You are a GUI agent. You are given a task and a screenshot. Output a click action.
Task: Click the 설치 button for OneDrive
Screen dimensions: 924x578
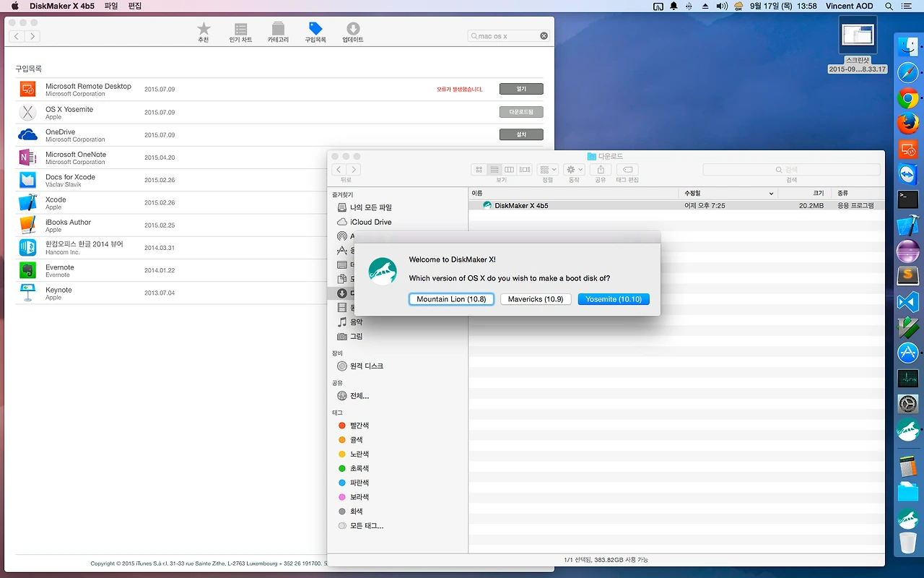click(x=521, y=134)
